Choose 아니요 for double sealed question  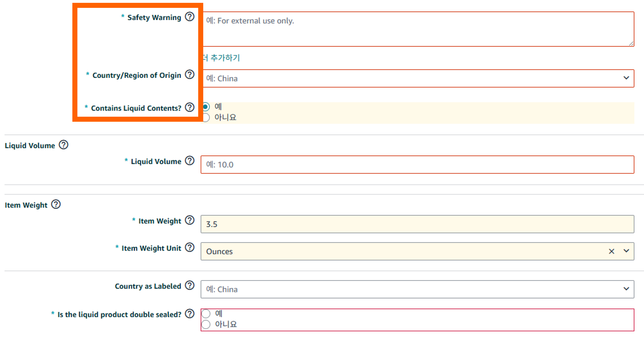[x=206, y=324]
